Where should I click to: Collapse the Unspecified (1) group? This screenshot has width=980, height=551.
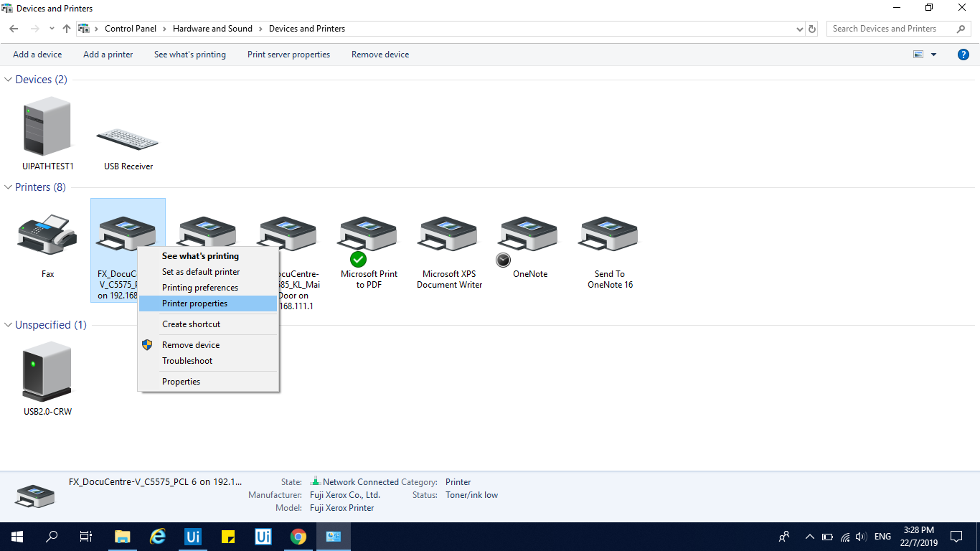[9, 325]
